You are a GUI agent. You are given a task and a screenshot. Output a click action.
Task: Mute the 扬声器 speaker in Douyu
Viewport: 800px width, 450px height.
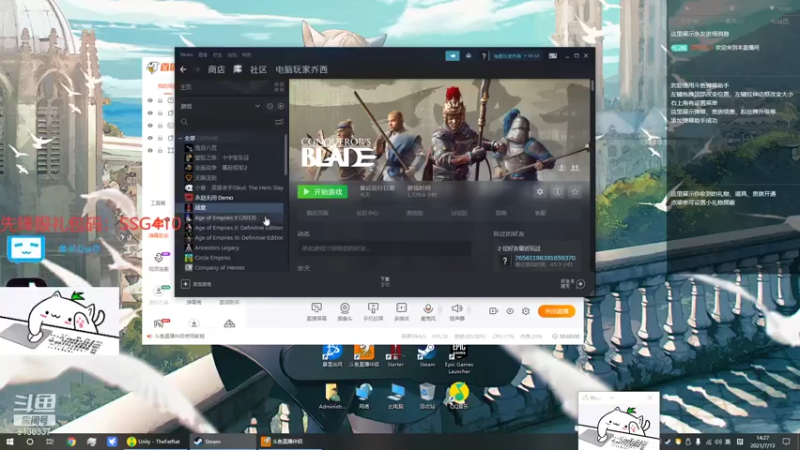tap(457, 311)
